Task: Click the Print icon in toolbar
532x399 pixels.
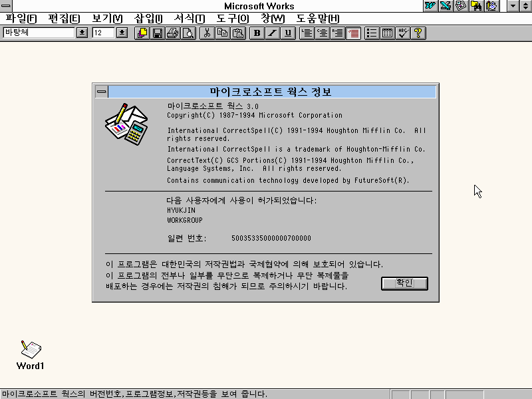Action: point(173,33)
